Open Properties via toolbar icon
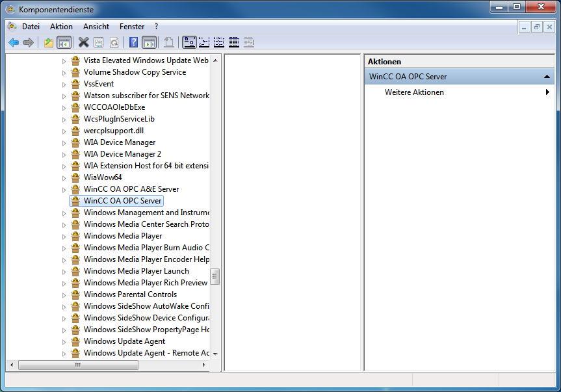This screenshot has width=561, height=392. pos(98,42)
